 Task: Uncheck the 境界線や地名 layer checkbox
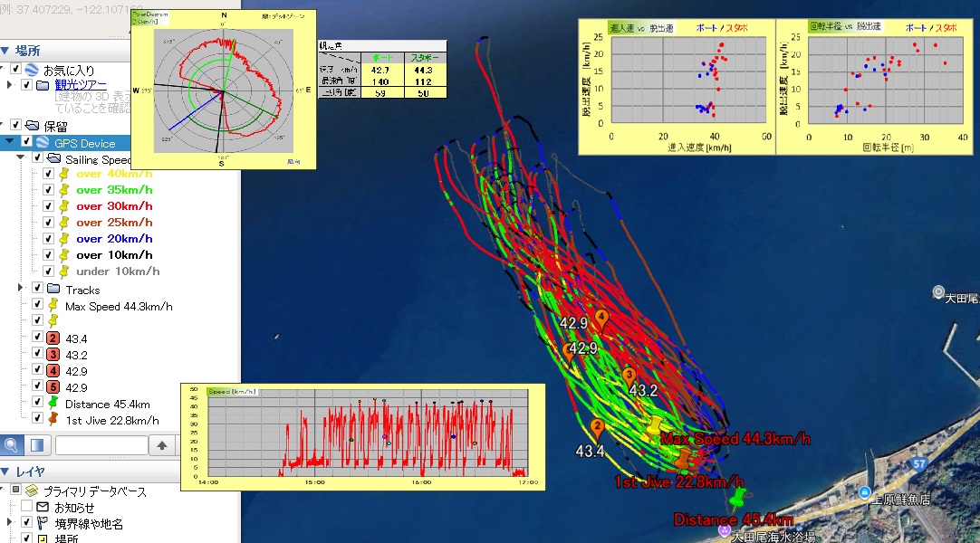[x=27, y=522]
